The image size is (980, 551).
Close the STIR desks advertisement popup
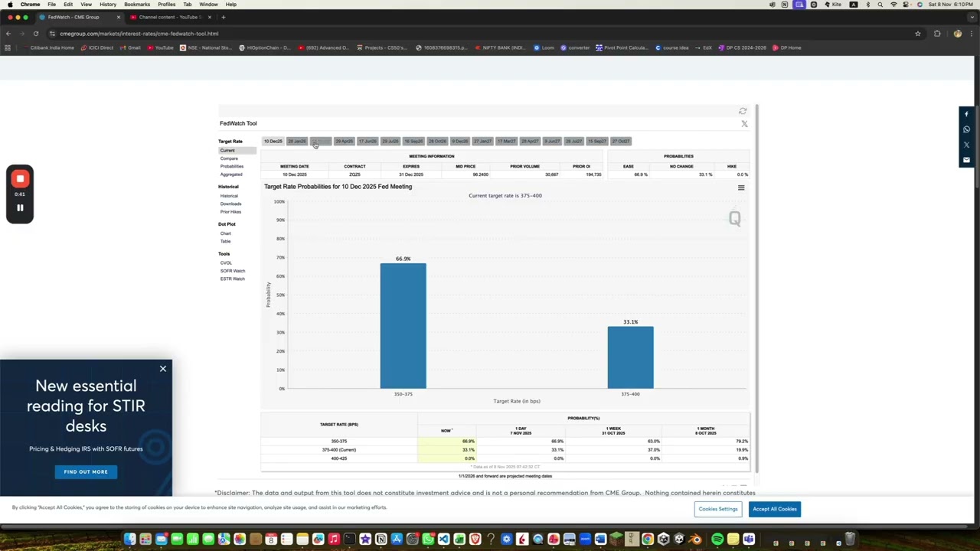click(x=162, y=369)
